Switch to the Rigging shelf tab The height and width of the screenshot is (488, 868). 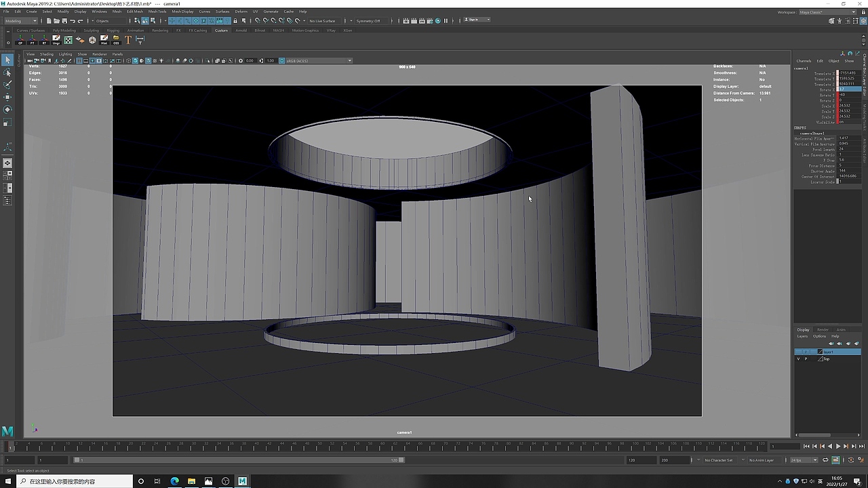(x=113, y=30)
